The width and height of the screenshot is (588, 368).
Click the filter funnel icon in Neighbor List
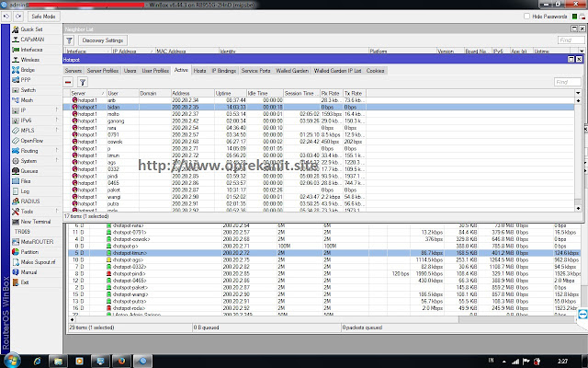coord(70,40)
